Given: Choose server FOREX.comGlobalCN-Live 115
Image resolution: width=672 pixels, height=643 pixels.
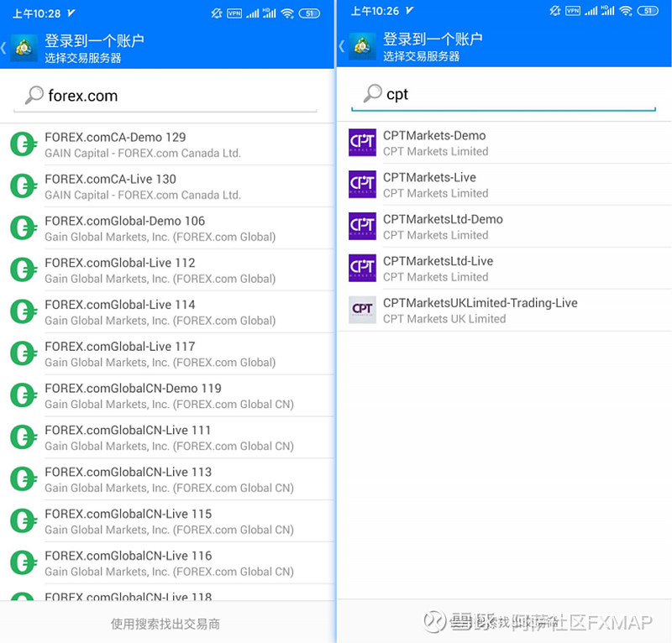Looking at the screenshot, I should coord(167,521).
